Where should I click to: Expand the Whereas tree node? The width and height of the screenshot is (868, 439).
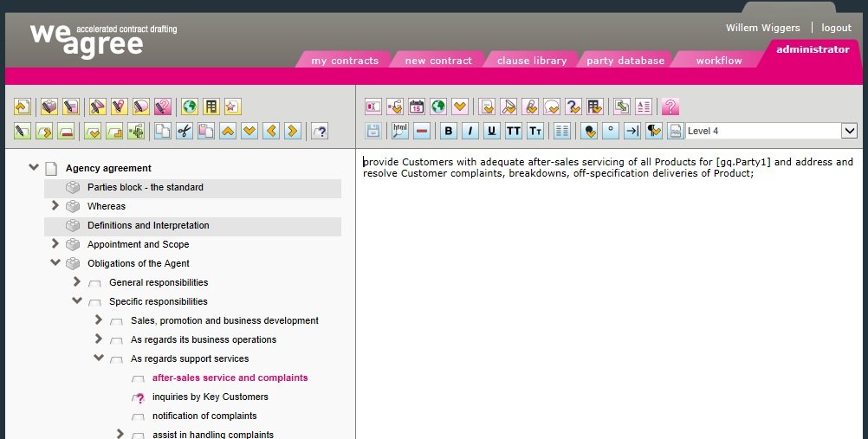pos(55,206)
